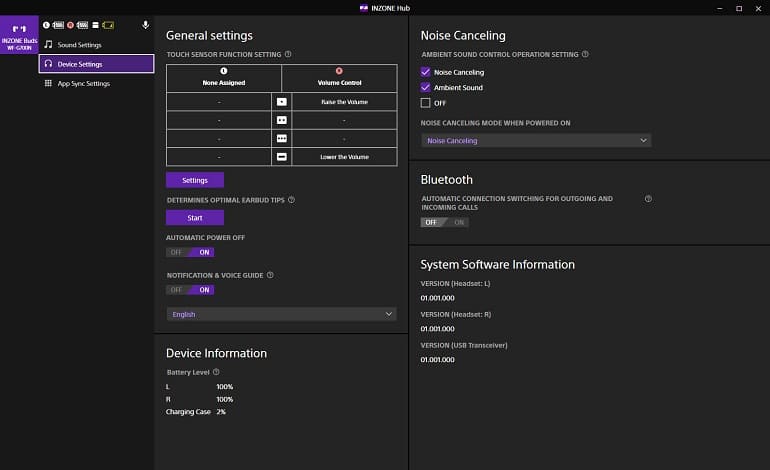Open help for Touch Sensor Function Setting
770x470 pixels.
point(288,54)
